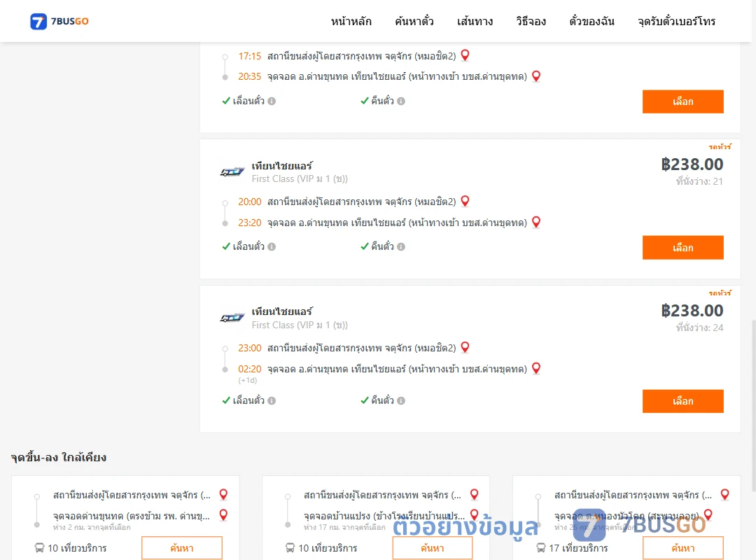The width and height of the screenshot is (756, 560).
Task: Click info icon next to คืนตั๋ว on 20:00 trip
Action: tap(401, 247)
